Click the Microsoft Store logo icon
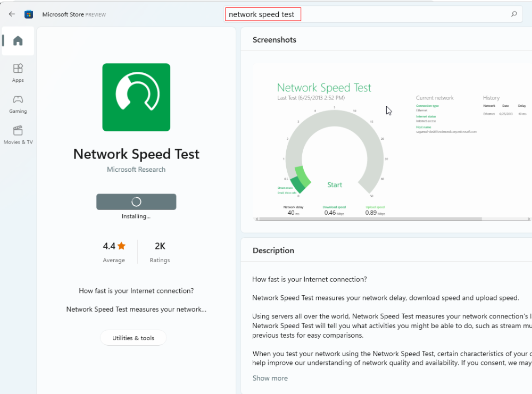 tap(29, 14)
